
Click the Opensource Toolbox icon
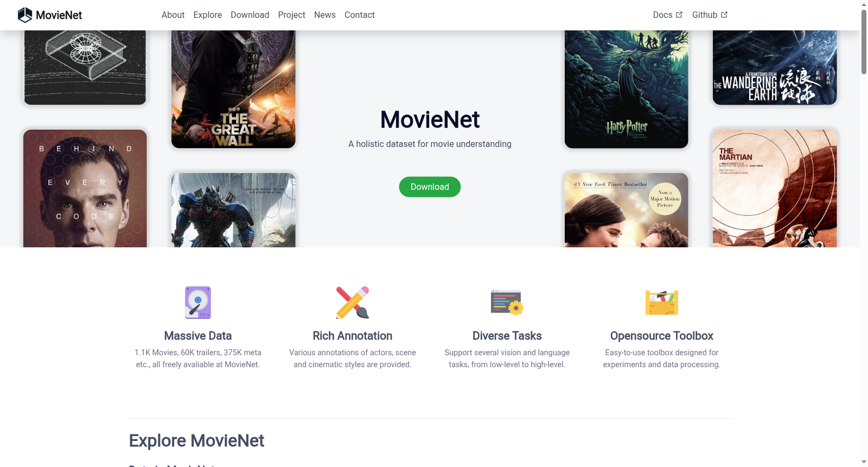662,303
